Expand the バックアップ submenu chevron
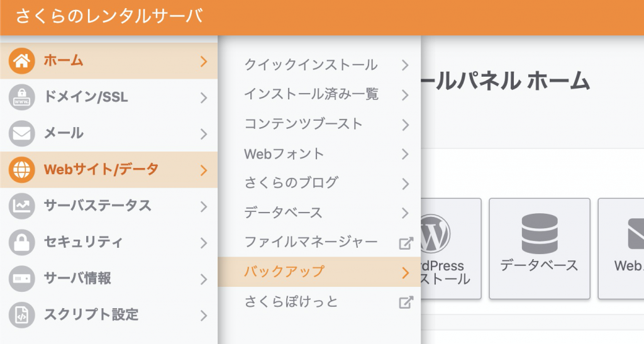Screen dimensions: 644x344 coord(406,272)
